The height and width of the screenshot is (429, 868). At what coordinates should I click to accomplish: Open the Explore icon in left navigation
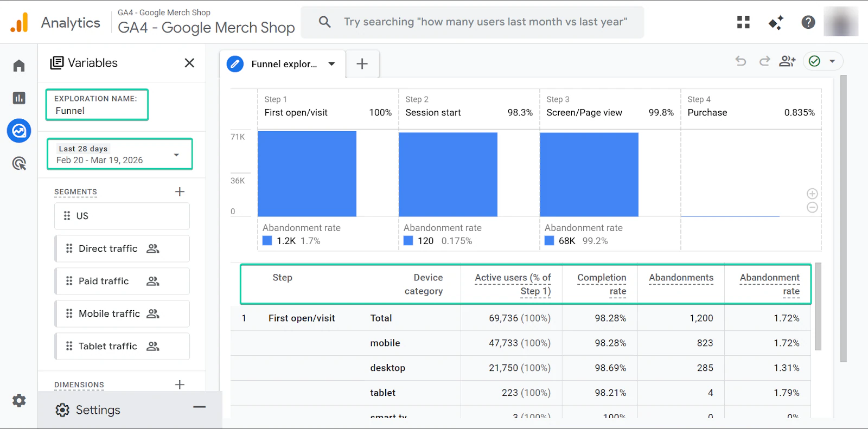(19, 131)
